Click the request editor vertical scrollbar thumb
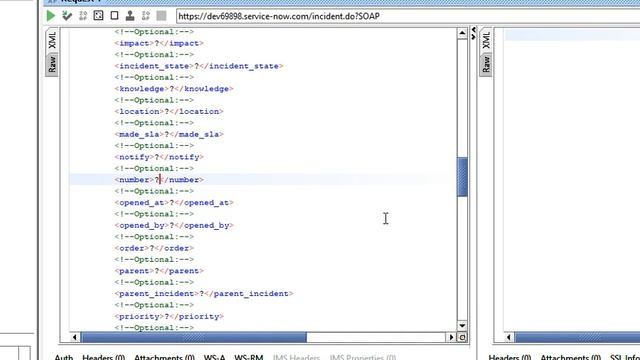The width and height of the screenshot is (640, 360). point(462,177)
